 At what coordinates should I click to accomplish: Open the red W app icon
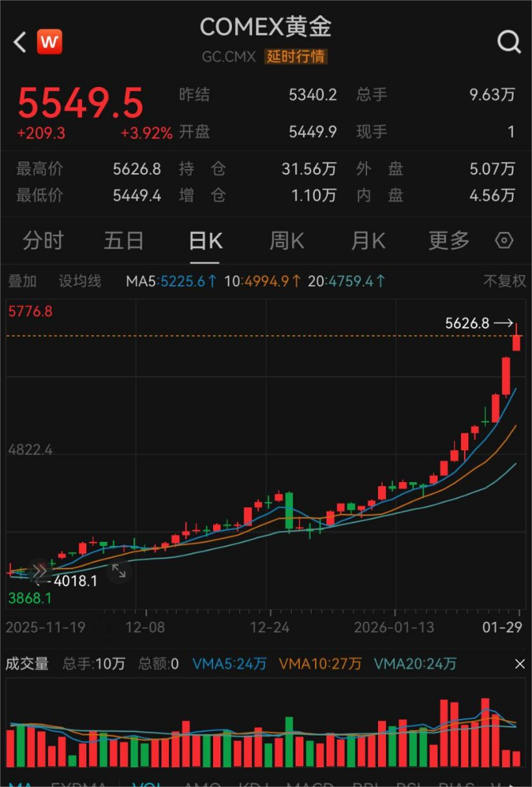click(49, 42)
